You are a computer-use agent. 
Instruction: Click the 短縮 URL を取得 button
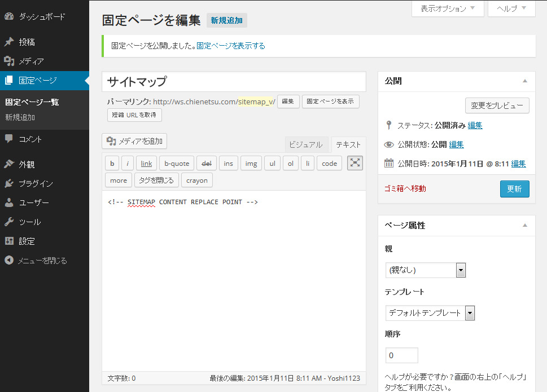134,115
